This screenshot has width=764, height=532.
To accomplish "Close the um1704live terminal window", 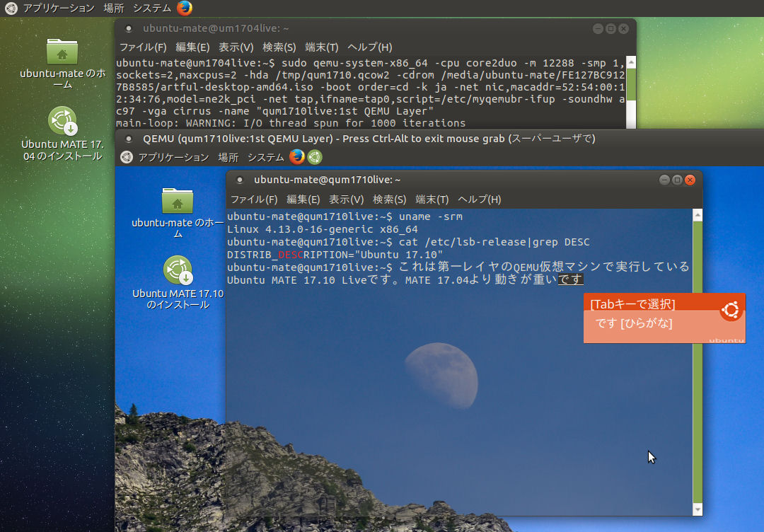I will point(623,29).
